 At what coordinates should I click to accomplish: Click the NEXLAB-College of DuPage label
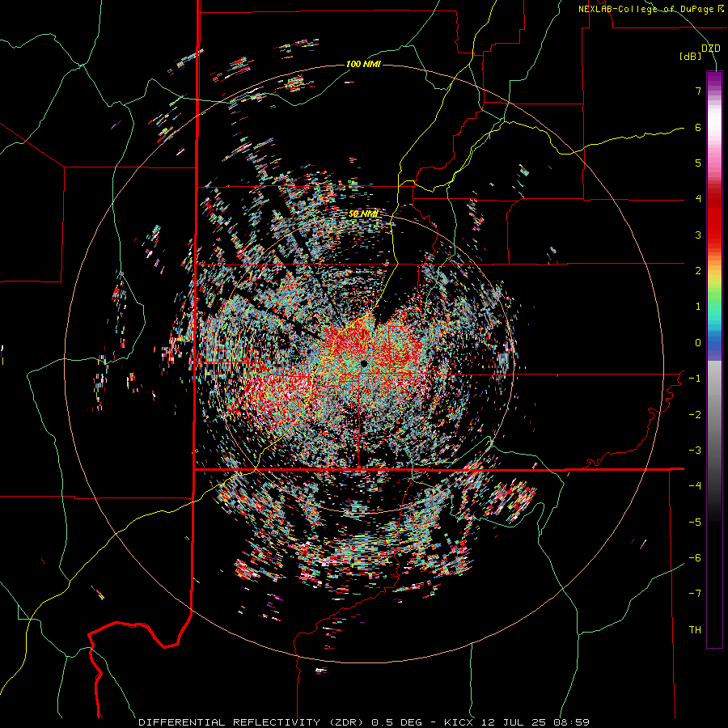[650, 9]
